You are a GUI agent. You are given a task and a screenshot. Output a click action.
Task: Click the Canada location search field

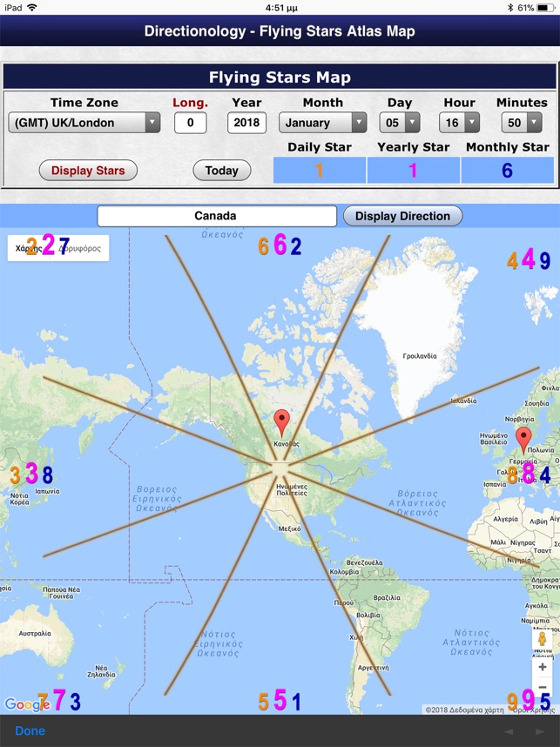[x=217, y=216]
